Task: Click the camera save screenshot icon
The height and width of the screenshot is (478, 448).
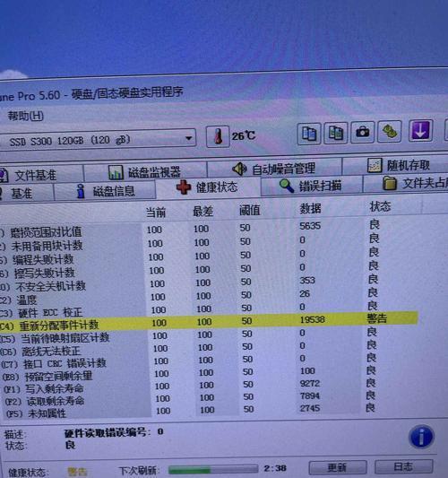Action: tap(362, 132)
